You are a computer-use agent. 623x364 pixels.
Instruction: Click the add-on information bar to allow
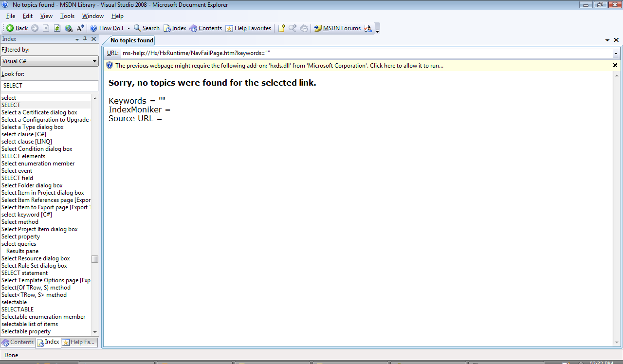pos(279,66)
